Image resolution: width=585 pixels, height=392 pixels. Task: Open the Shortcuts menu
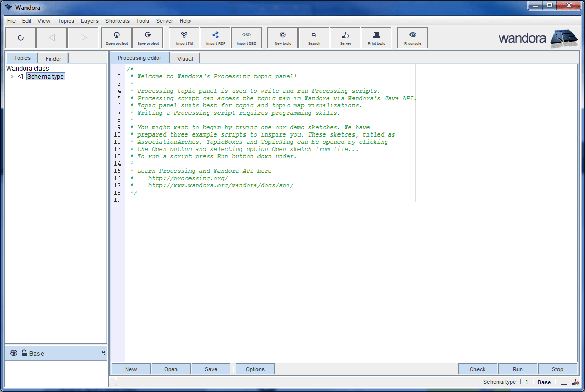click(117, 21)
